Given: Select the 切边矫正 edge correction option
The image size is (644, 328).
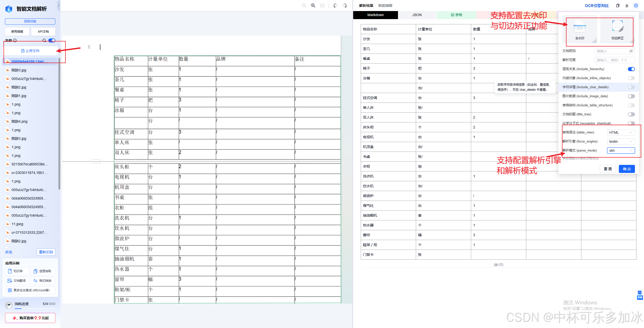Looking at the screenshot, I should point(617,30).
